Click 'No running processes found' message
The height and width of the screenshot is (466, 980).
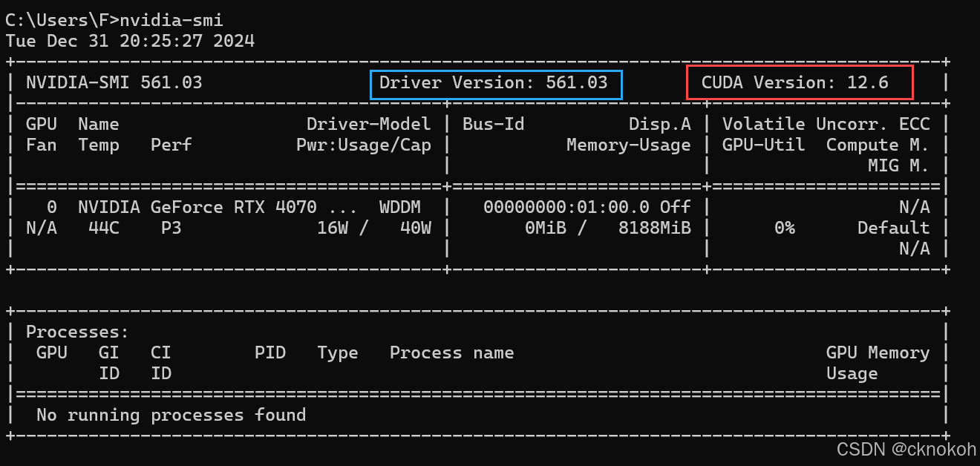(x=171, y=415)
